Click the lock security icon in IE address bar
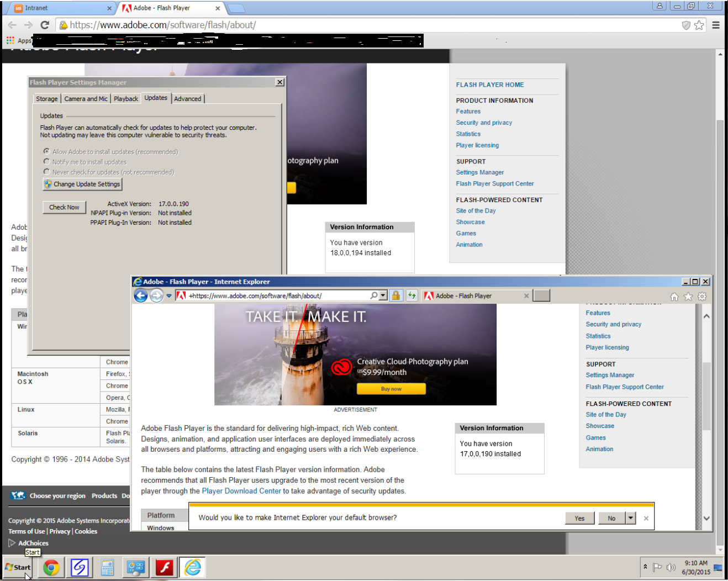 coord(396,295)
